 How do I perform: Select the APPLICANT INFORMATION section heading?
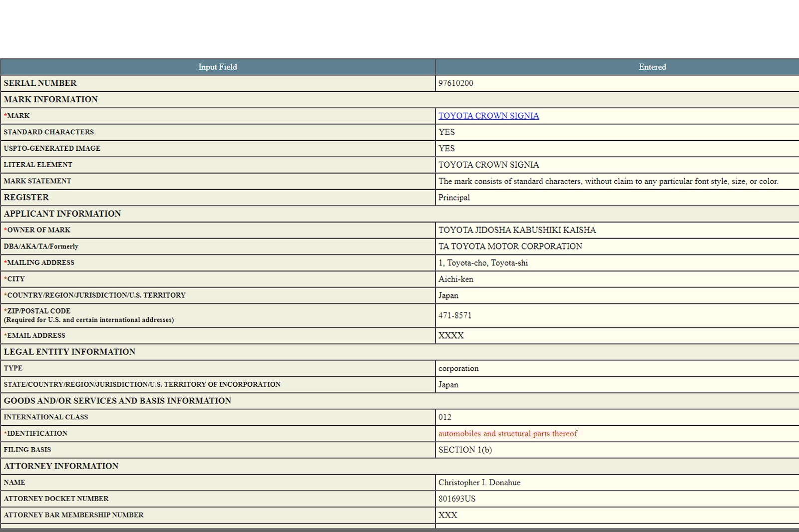(x=62, y=214)
